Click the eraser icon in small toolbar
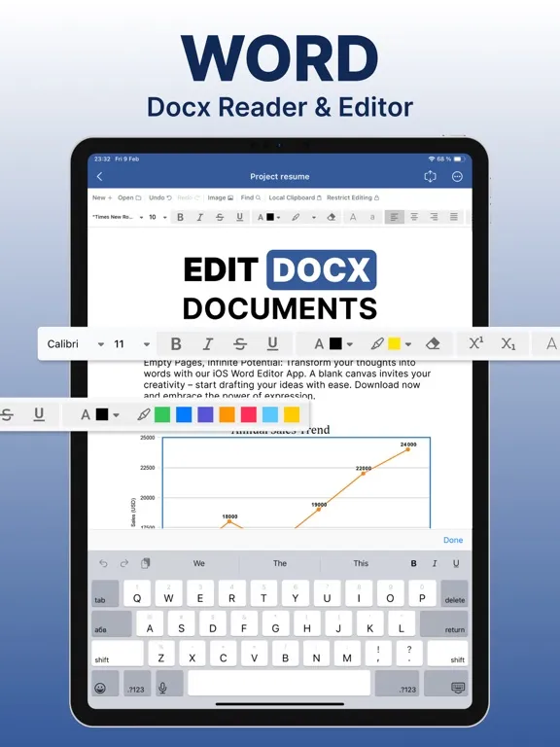The image size is (560, 747). [332, 217]
